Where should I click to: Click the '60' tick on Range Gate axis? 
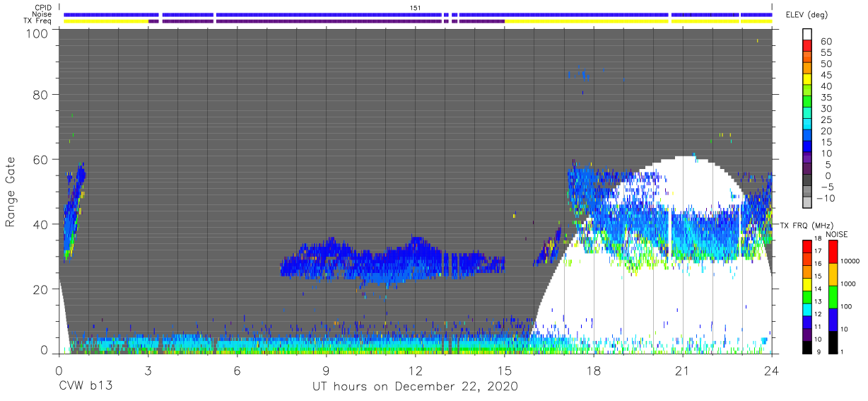pos(41,159)
